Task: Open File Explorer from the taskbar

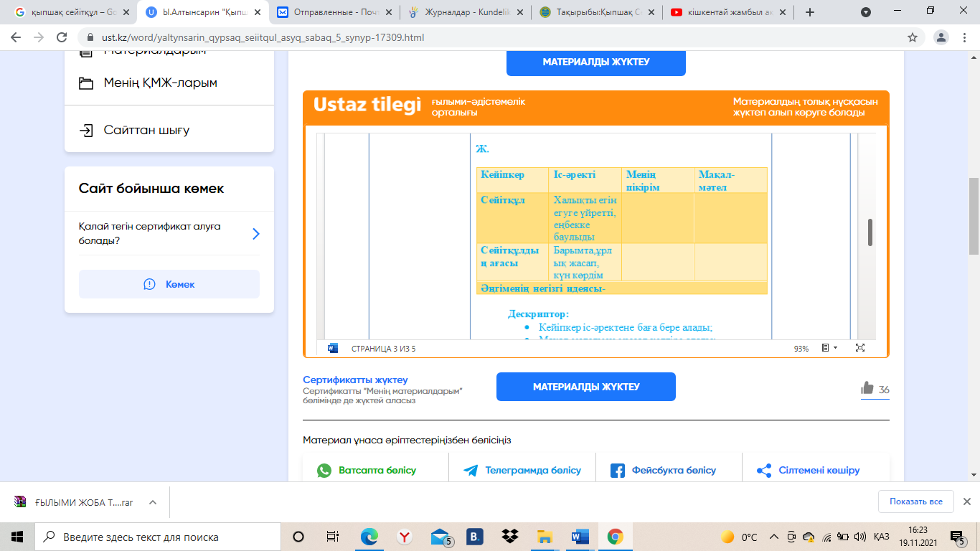Action: 545,537
